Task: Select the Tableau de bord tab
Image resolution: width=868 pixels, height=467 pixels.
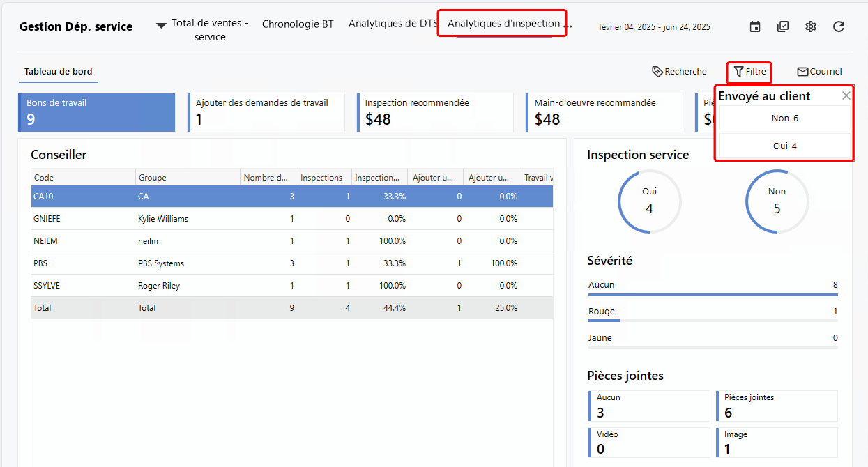Action: point(59,72)
